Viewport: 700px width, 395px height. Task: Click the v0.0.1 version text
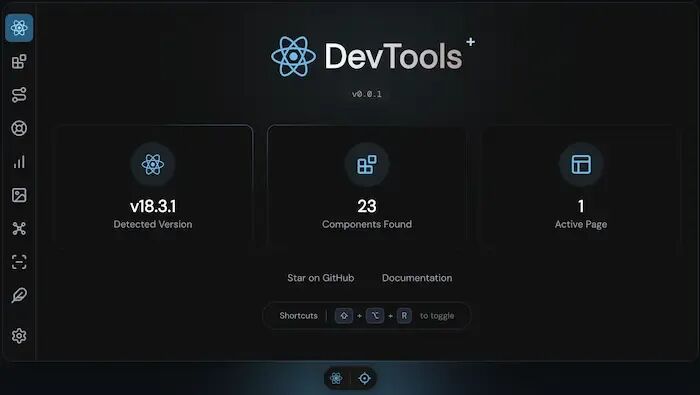pos(367,94)
